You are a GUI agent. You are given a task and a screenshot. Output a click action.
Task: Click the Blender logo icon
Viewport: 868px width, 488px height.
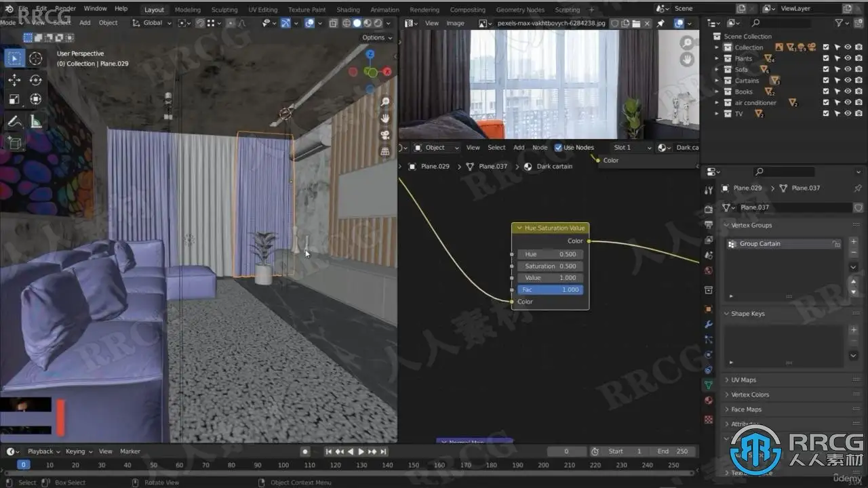click(x=9, y=9)
